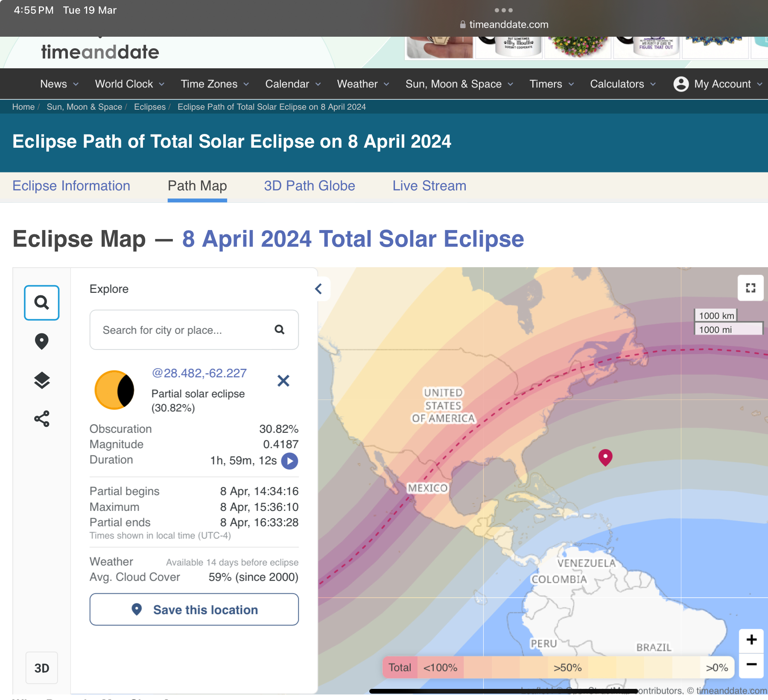Viewport: 768px width, 700px height.
Task: Tap the timeanddate.com address bar
Action: [504, 25]
